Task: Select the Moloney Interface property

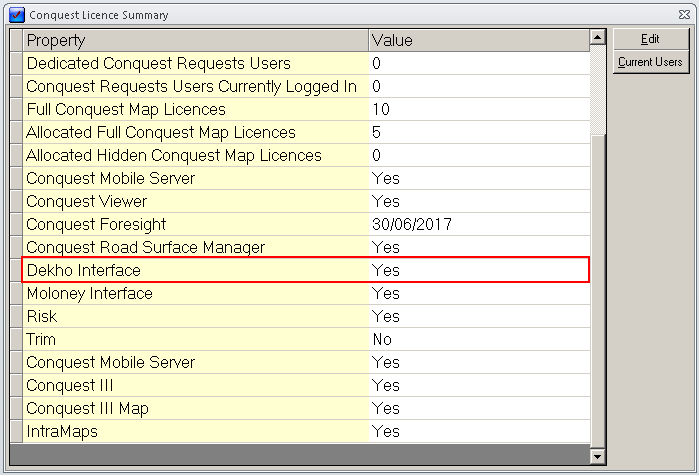Action: tap(196, 294)
